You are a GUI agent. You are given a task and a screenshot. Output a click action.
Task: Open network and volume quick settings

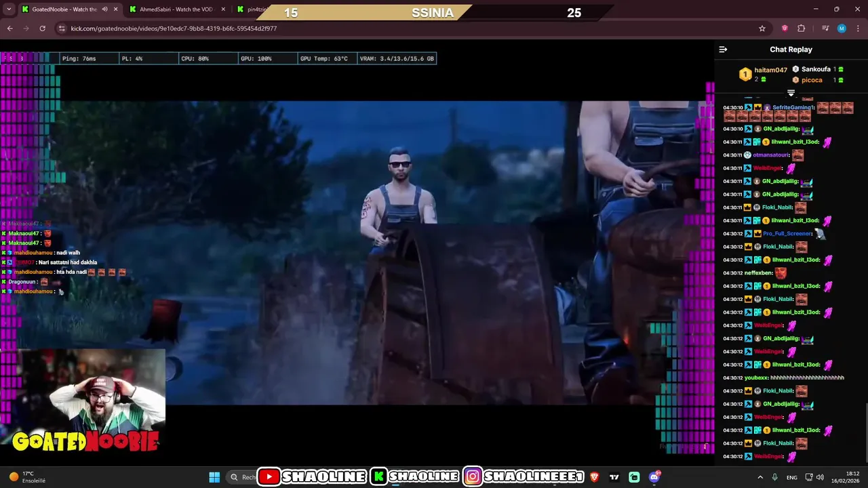point(814,477)
